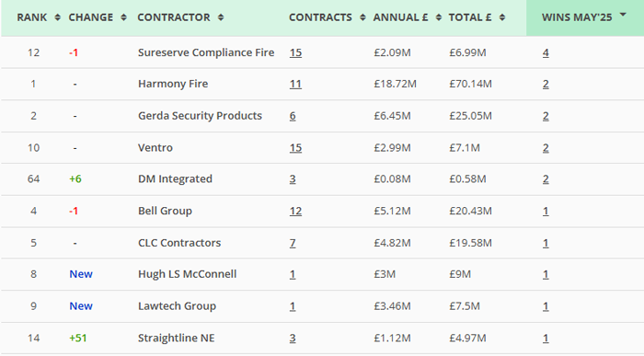Select the Wins May'25 column header
The image size is (644, 356).
pos(577,17)
